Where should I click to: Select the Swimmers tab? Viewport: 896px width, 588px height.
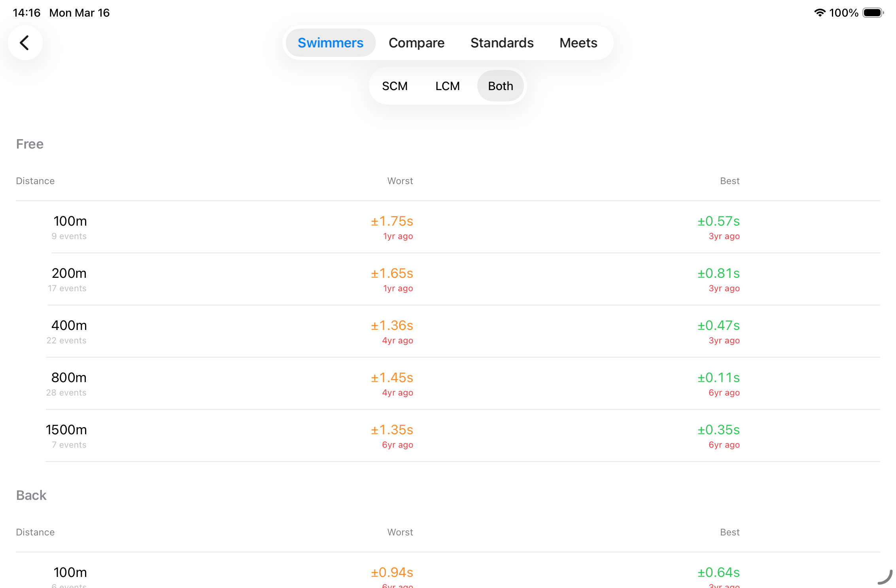pos(330,43)
